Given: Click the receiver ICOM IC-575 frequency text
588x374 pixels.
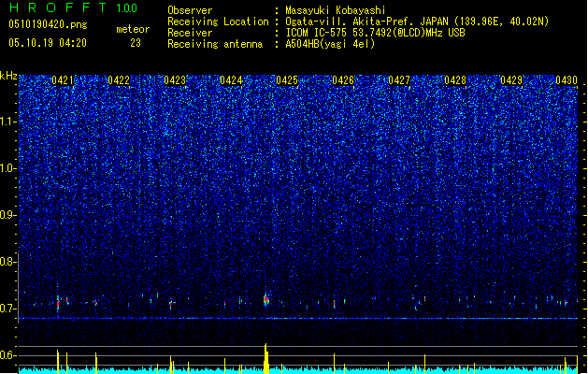Looking at the screenshot, I should pos(375,33).
